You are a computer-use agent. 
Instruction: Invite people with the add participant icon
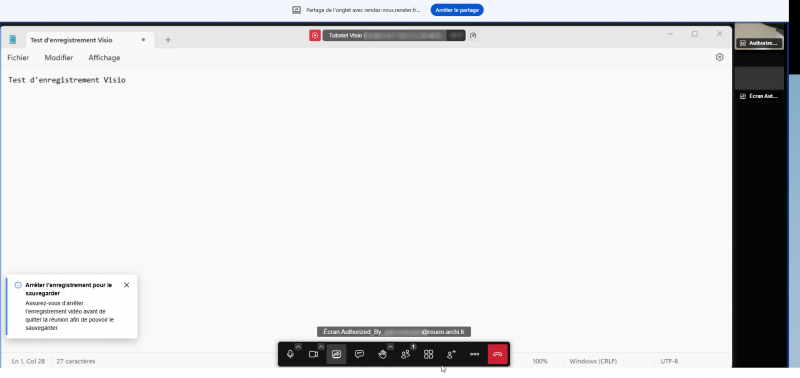click(x=452, y=354)
